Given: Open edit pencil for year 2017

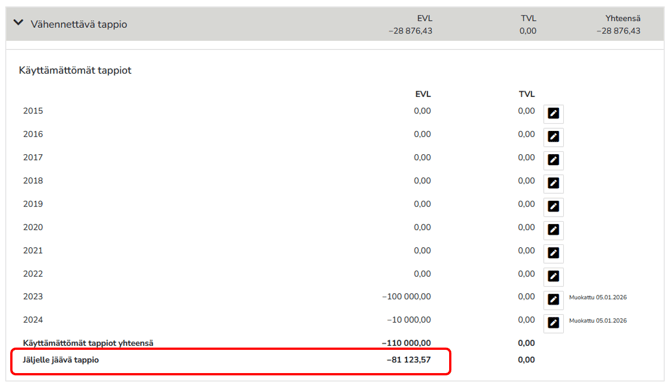Looking at the screenshot, I should [x=553, y=160].
